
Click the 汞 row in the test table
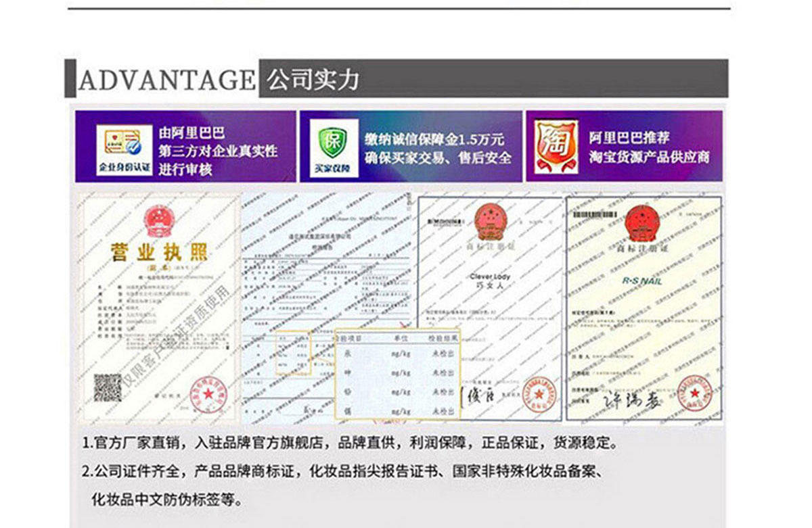398,354
